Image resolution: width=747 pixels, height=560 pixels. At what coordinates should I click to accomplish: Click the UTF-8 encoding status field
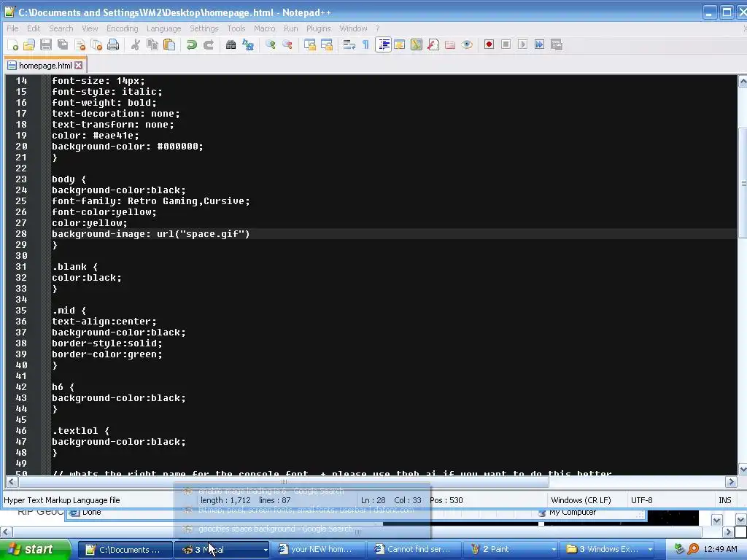(x=642, y=500)
